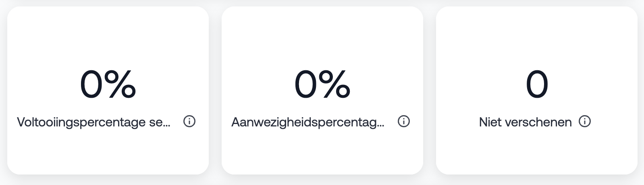Click the 0% value in Aanwezigheidspercentage card
The height and width of the screenshot is (185, 644).
[322, 84]
